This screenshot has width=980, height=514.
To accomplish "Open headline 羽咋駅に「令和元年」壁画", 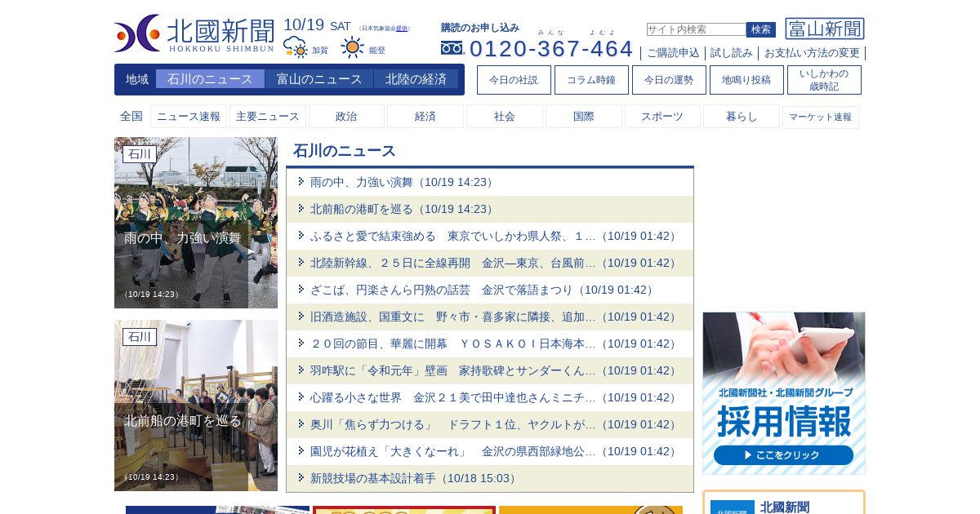I will tap(495, 370).
